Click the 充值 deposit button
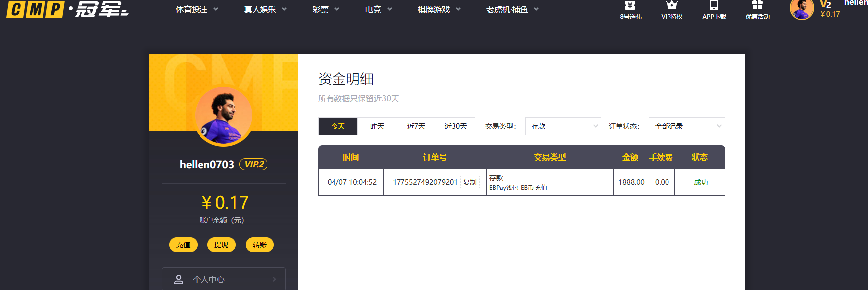The height and width of the screenshot is (290, 868). point(183,245)
